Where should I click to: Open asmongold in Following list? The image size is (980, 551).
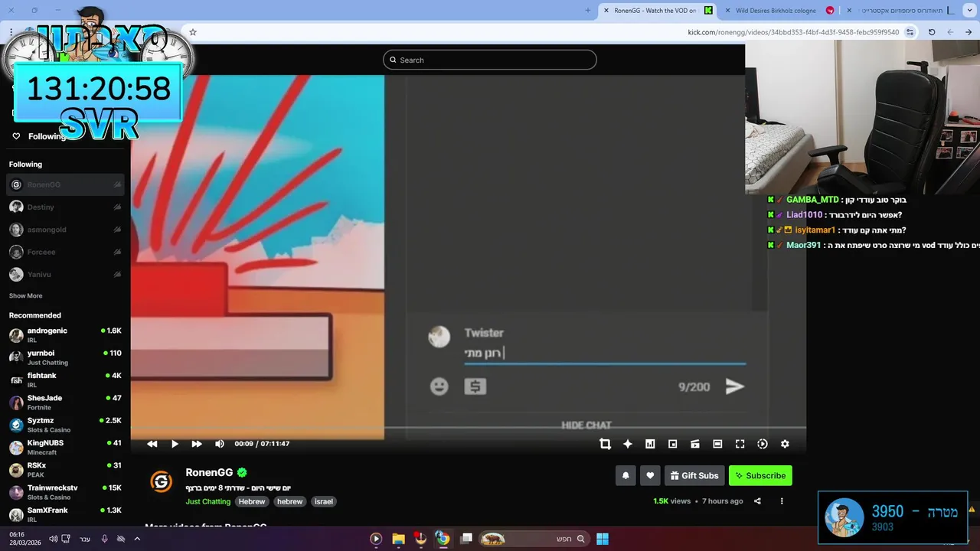[65, 230]
